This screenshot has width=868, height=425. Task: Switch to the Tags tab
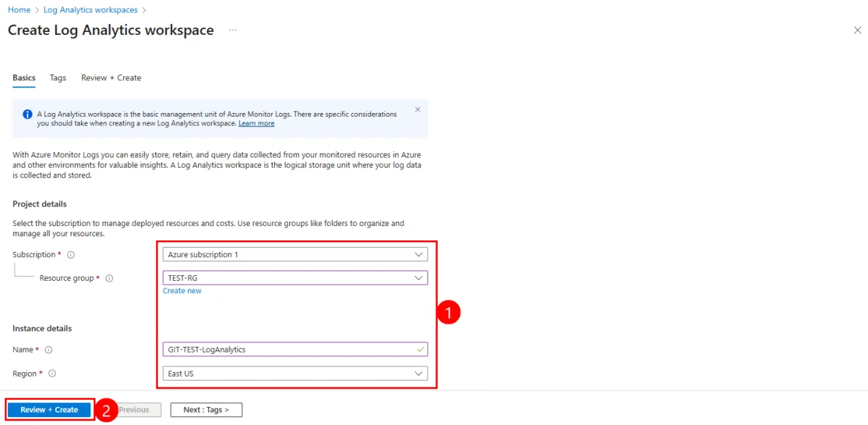click(x=58, y=77)
